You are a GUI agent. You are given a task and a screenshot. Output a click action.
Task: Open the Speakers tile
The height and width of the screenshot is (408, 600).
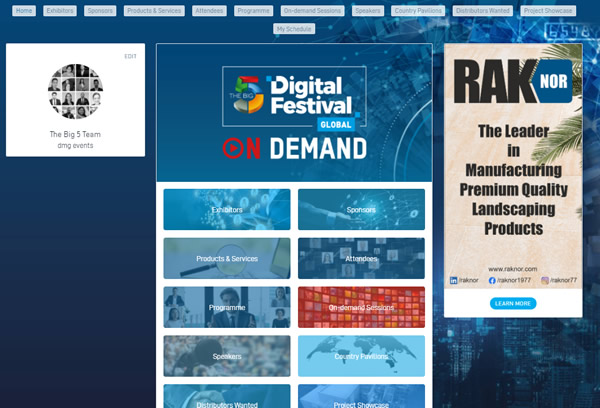[x=227, y=356]
